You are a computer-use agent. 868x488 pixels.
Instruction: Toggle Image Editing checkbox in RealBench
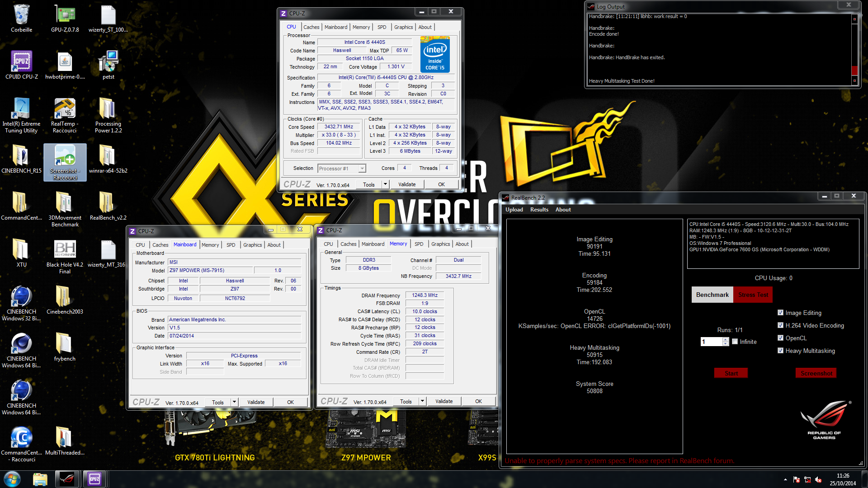coord(780,313)
